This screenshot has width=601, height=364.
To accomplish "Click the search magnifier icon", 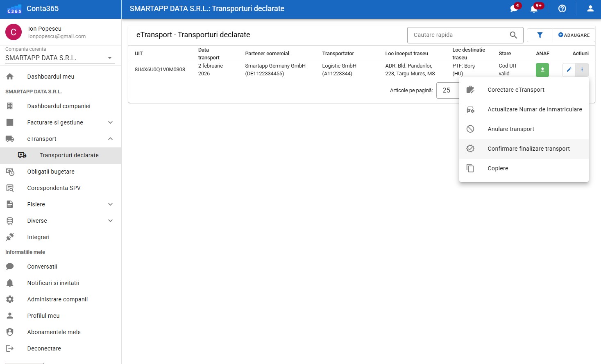I will tap(513, 35).
